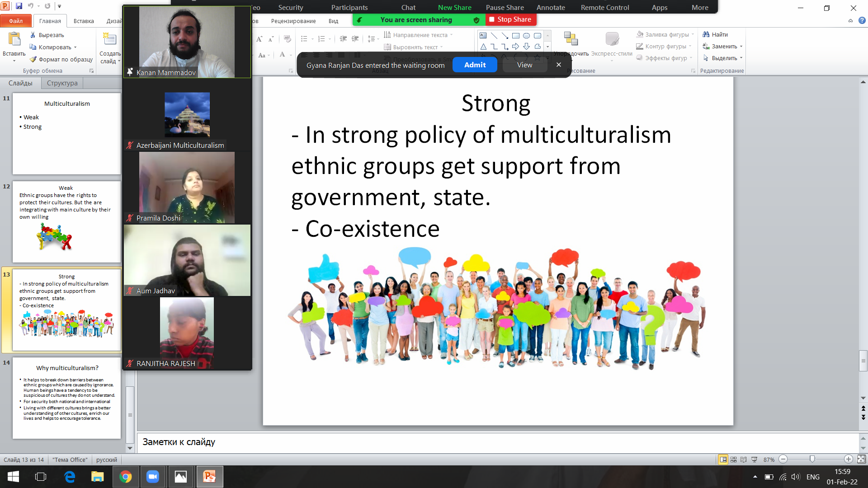Viewport: 868px width, 488px height.
Task: Open the Replace dropdown arrow
Action: [741, 46]
